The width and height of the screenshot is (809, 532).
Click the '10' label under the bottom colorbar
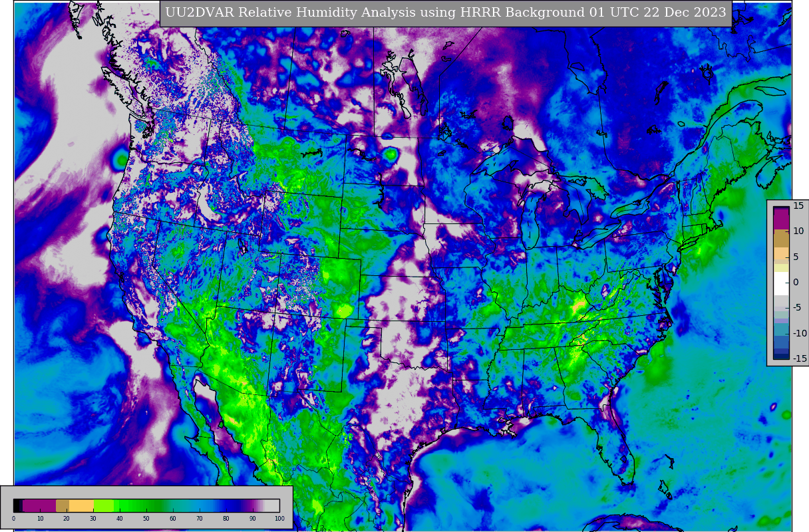(x=41, y=519)
